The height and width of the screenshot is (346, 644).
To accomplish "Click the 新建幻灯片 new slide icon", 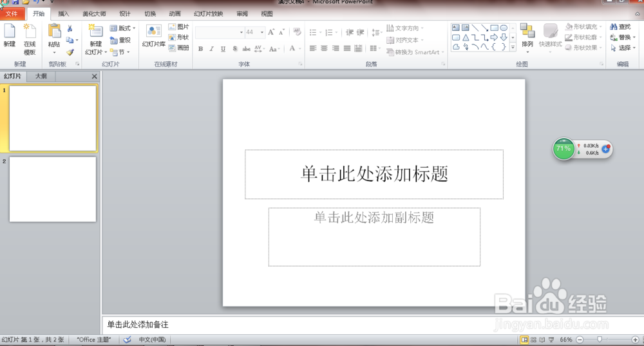I will 96,32.
